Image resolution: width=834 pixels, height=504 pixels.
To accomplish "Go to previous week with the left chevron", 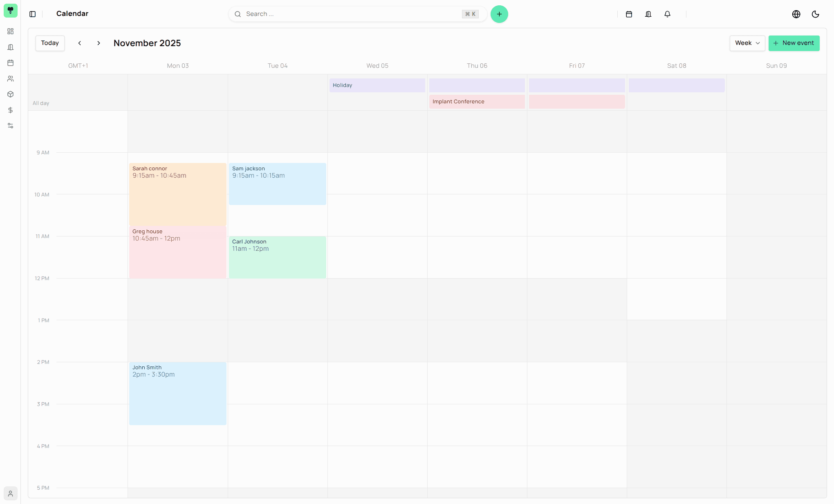I will pyautogui.click(x=80, y=43).
